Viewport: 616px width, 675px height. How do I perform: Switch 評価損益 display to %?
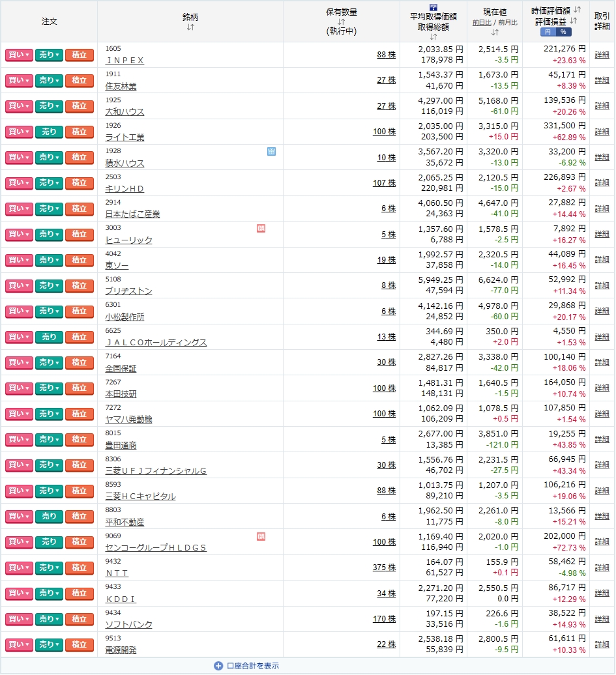pyautogui.click(x=563, y=32)
